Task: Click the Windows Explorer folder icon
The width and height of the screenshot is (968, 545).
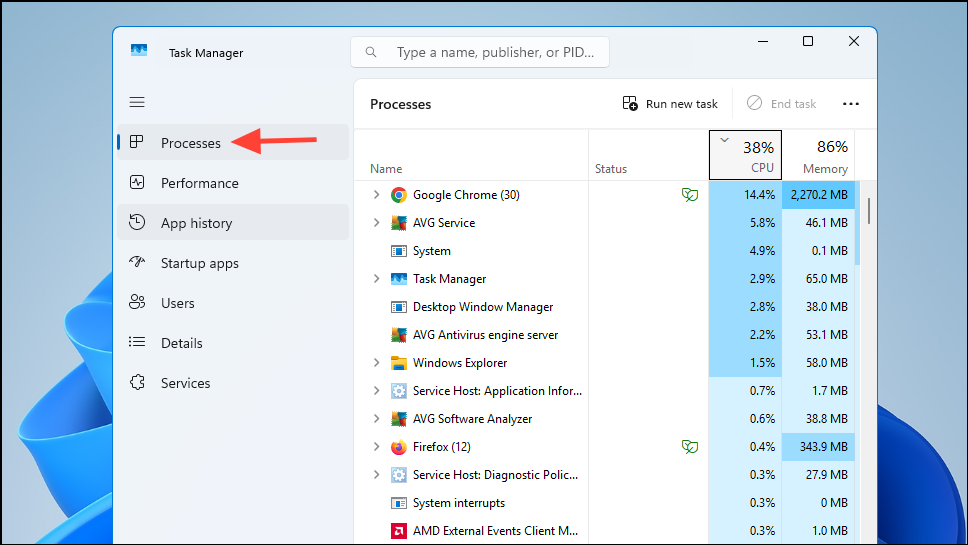Action: (x=399, y=363)
